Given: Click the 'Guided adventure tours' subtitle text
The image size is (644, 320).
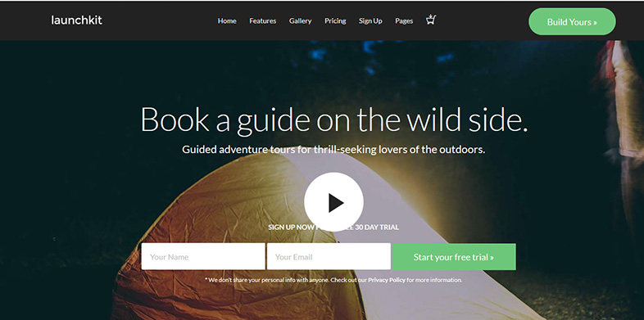Looking at the screenshot, I should click(333, 149).
